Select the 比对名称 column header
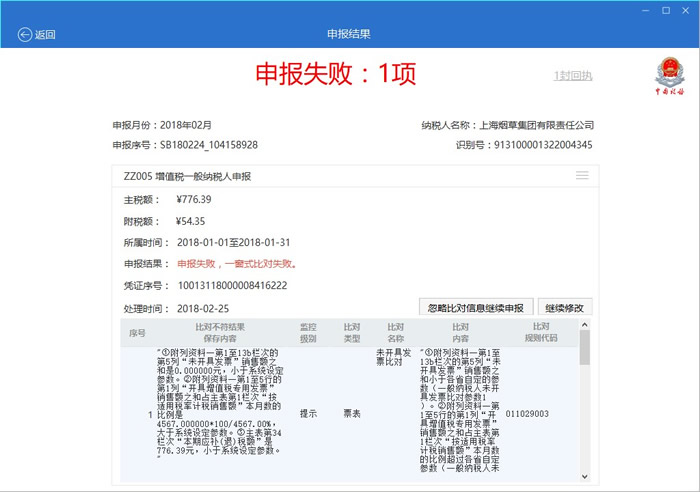The image size is (700, 492). (x=396, y=333)
